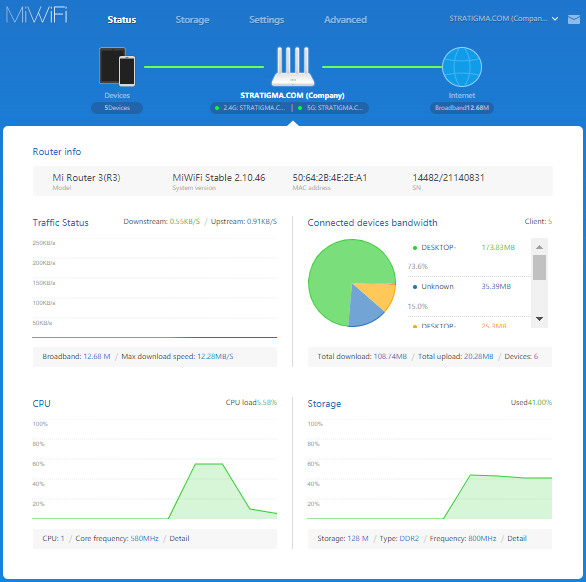Click the STRATIGMA.COM (Company) router name label
This screenshot has height=582, width=586.
[x=292, y=95]
